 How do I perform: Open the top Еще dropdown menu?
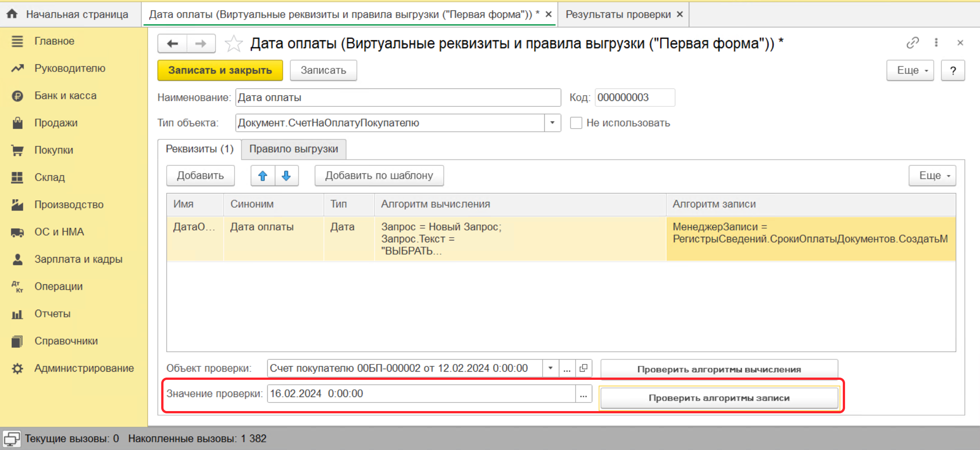(910, 70)
